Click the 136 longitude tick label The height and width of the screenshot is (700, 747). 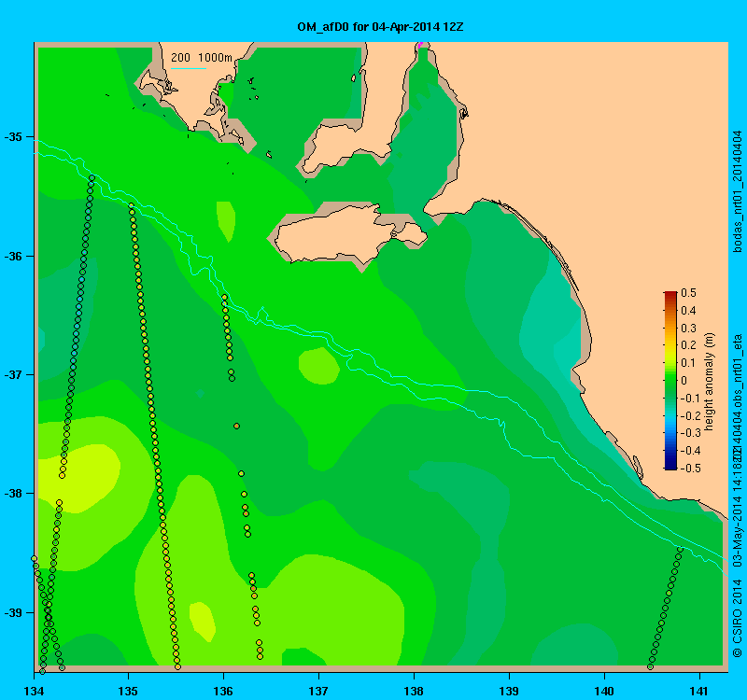coord(223,691)
